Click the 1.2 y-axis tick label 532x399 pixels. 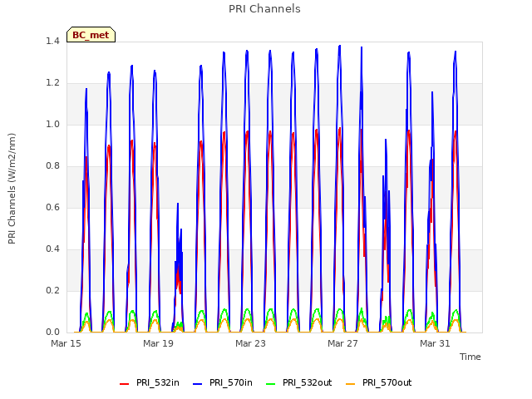tap(52, 83)
